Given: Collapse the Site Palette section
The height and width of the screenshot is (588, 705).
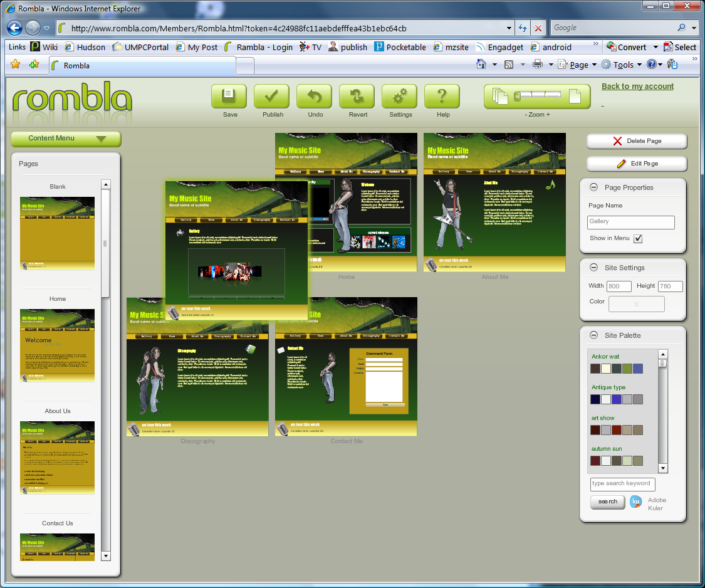Looking at the screenshot, I should [593, 335].
